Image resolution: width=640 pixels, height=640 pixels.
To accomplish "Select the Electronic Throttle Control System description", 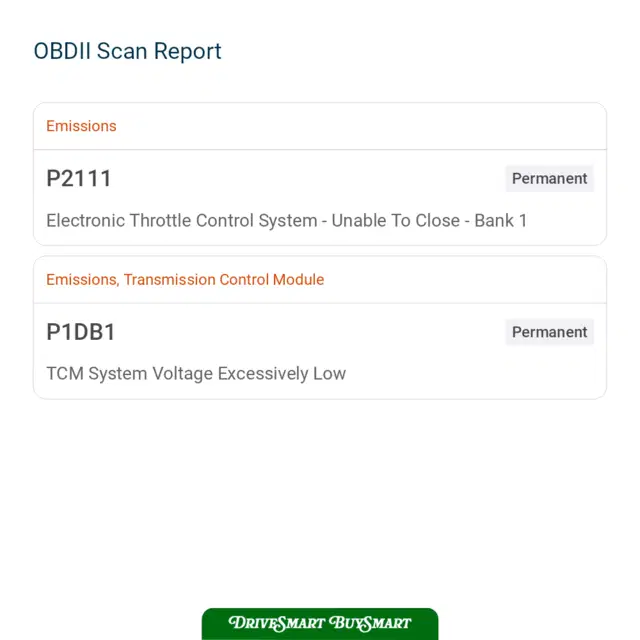I will pyautogui.click(x=287, y=220).
